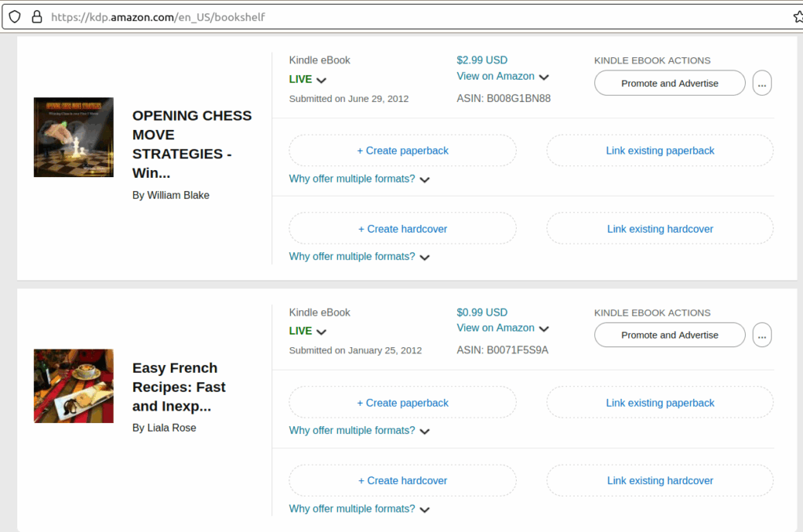Expand LIVE status dropdown for French Recipes
The width and height of the screenshot is (803, 532).
pyautogui.click(x=307, y=331)
